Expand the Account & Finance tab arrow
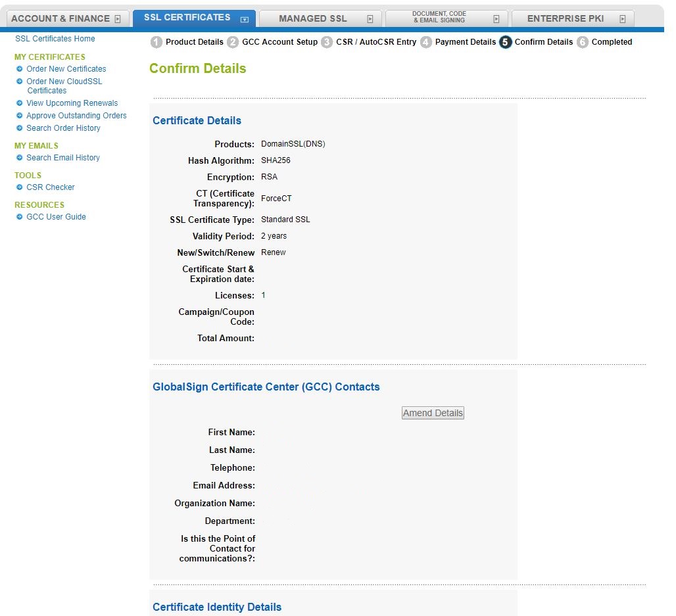The width and height of the screenshot is (676, 616). [x=118, y=19]
